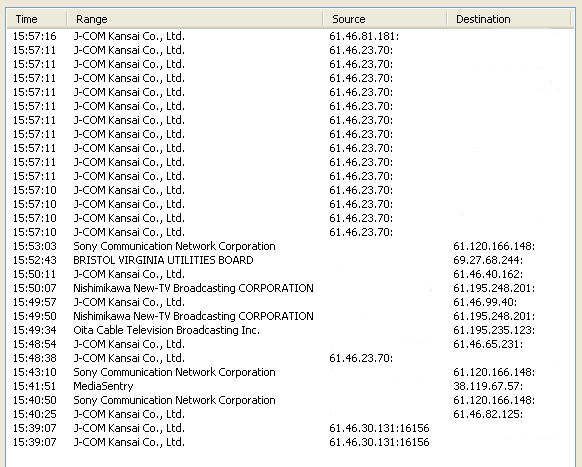Click destination 61.46.65.231 in the 15:48:54 row
This screenshot has height=467, width=582.
(488, 344)
